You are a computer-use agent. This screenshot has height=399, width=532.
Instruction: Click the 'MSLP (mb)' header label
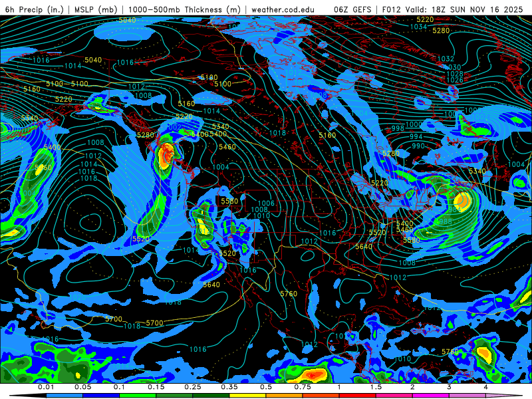pyautogui.click(x=96, y=9)
